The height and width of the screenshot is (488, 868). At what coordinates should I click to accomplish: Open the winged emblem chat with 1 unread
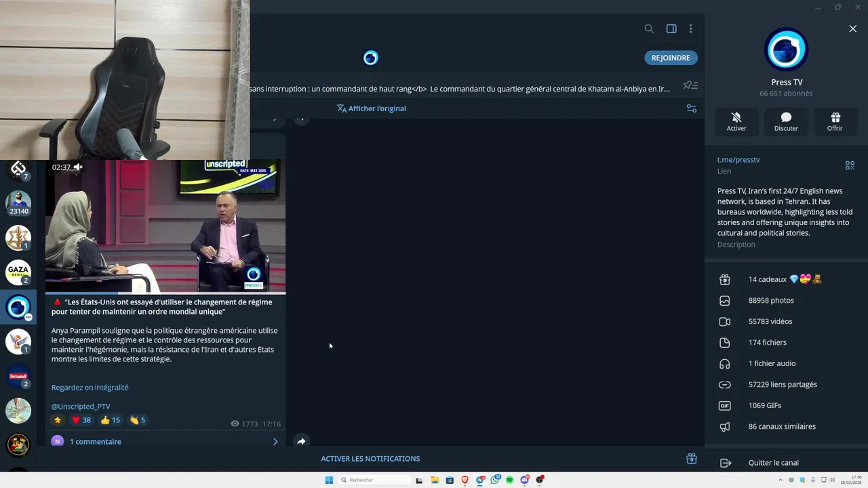[18, 342]
